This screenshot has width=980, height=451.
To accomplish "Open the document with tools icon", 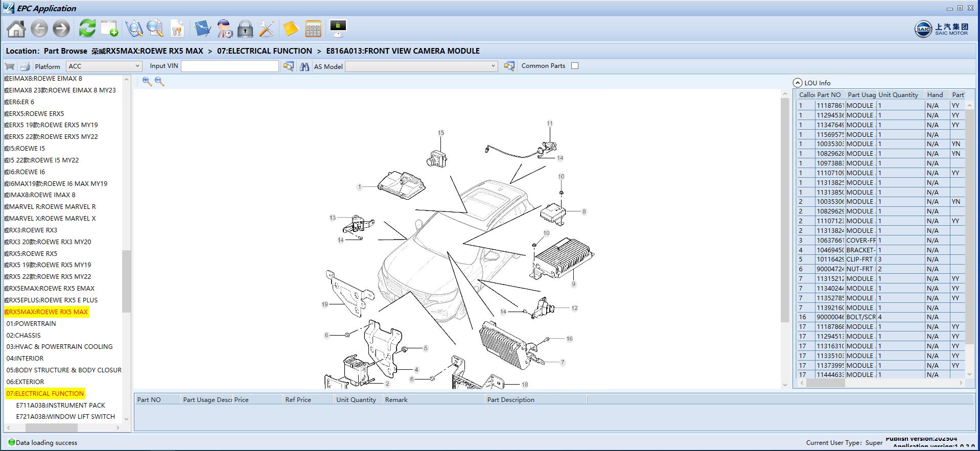I will click(177, 29).
